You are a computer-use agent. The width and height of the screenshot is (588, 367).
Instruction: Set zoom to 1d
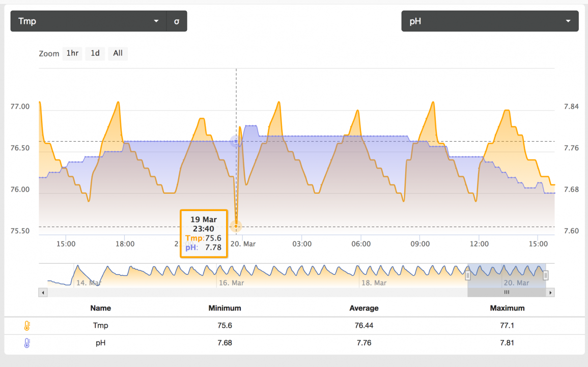(95, 54)
